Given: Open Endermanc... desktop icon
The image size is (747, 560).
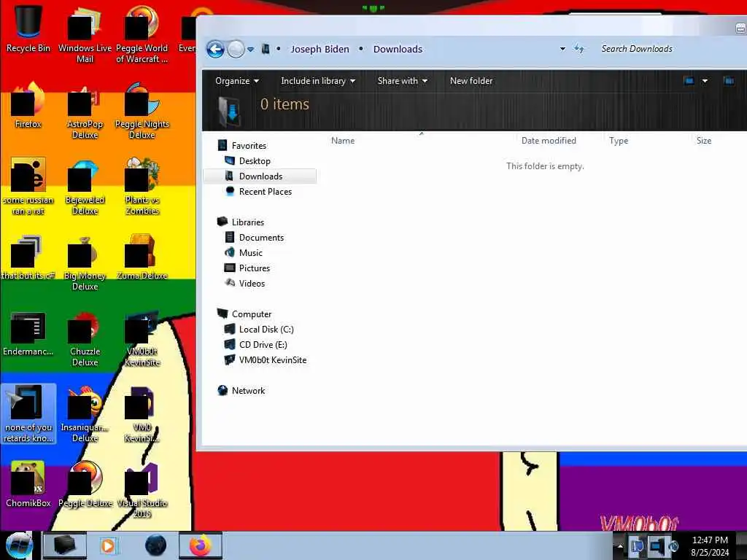Looking at the screenshot, I should (28, 333).
